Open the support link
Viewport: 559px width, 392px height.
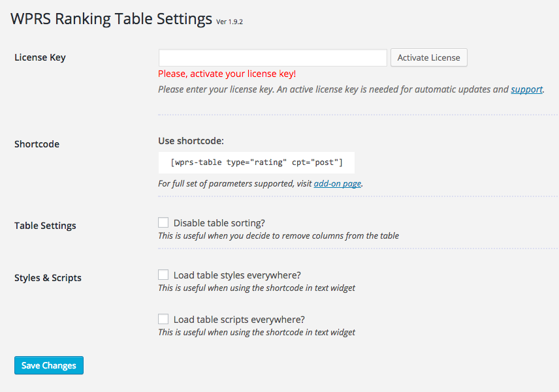tap(526, 89)
